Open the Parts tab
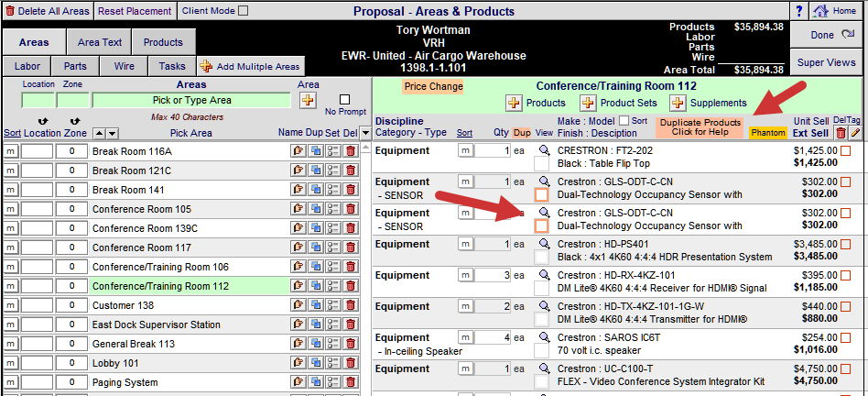 [x=75, y=66]
